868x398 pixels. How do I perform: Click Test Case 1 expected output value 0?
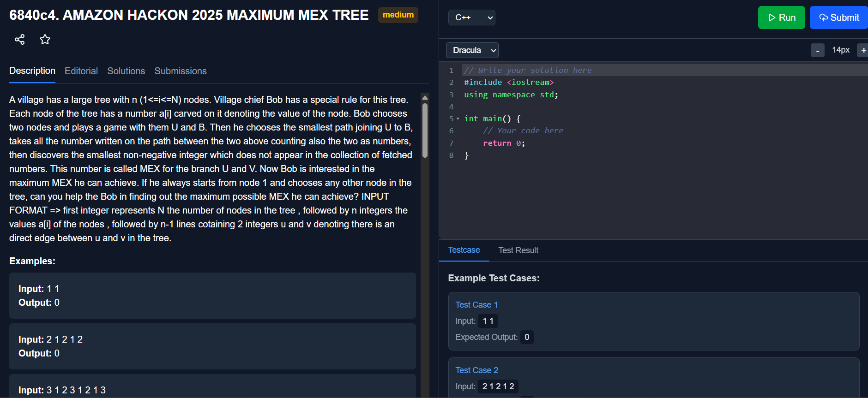527,337
